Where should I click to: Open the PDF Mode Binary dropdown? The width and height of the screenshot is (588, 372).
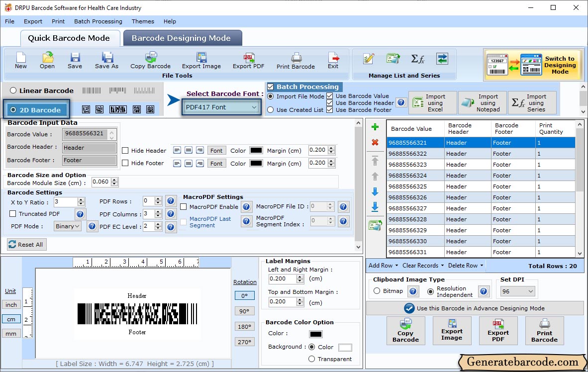pyautogui.click(x=68, y=226)
